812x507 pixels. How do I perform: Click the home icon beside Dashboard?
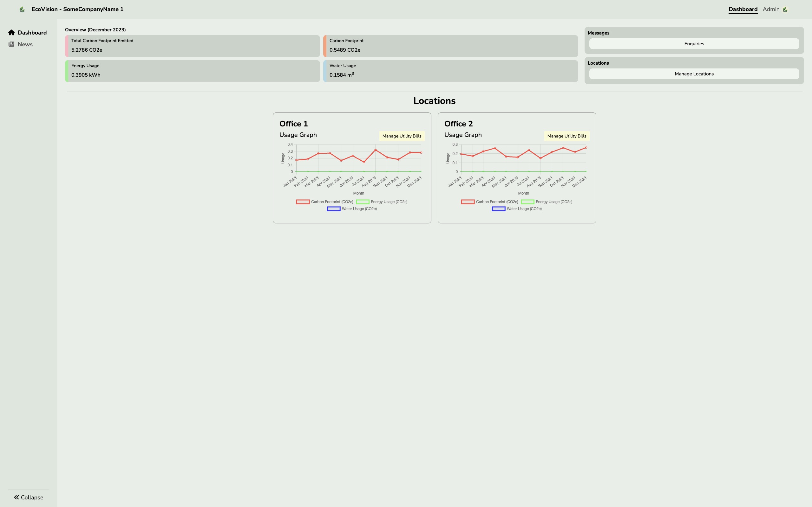11,33
